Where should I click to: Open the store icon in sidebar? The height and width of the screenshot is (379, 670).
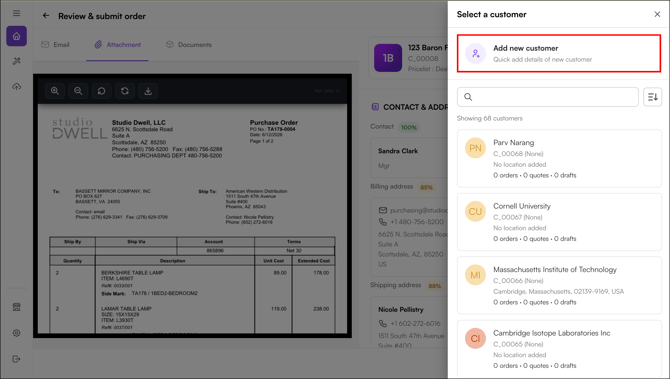[17, 307]
